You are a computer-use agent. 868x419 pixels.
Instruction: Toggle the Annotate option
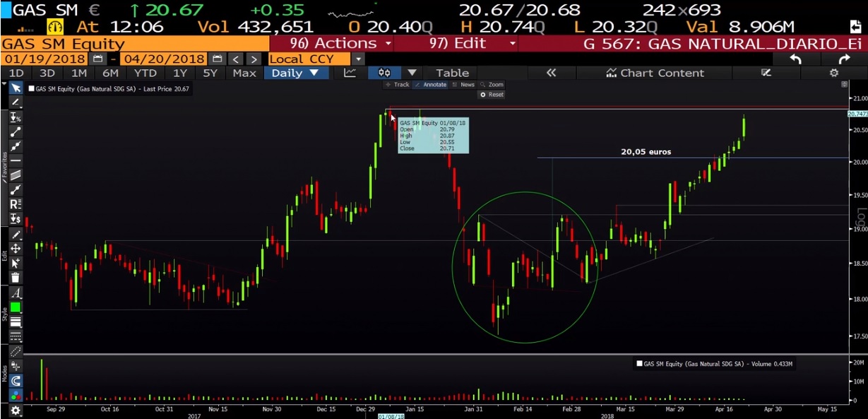(431, 85)
